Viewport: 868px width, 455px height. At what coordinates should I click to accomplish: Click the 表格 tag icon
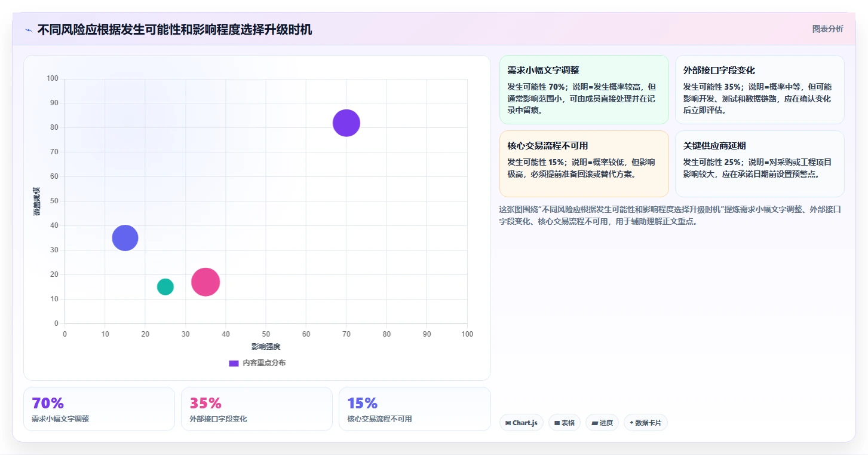(x=557, y=423)
